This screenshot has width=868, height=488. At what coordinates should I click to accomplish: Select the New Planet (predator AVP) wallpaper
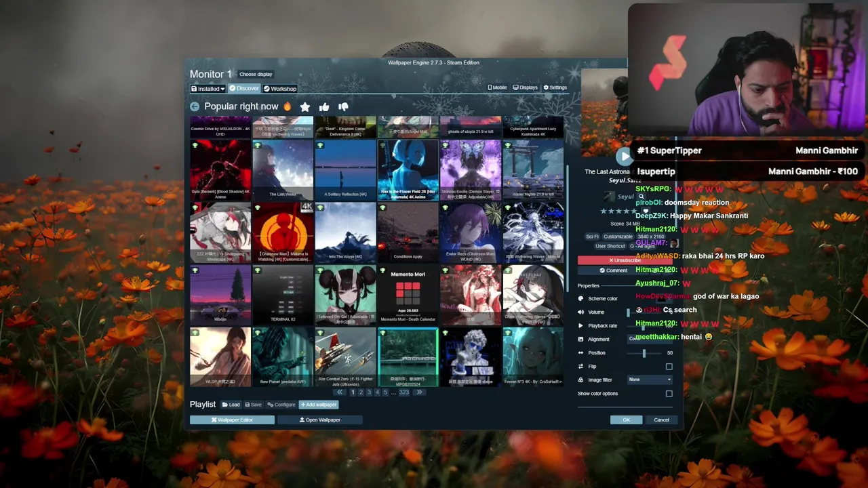tap(283, 357)
